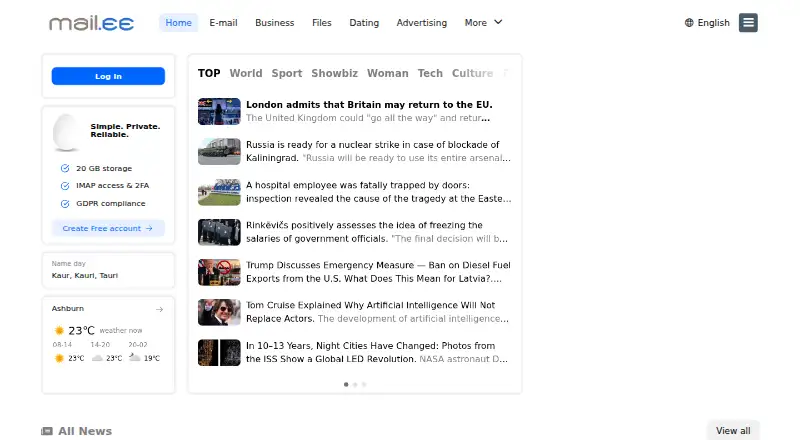Click Trump diesel article thumbnail
This screenshot has height=440, width=800.
click(219, 272)
